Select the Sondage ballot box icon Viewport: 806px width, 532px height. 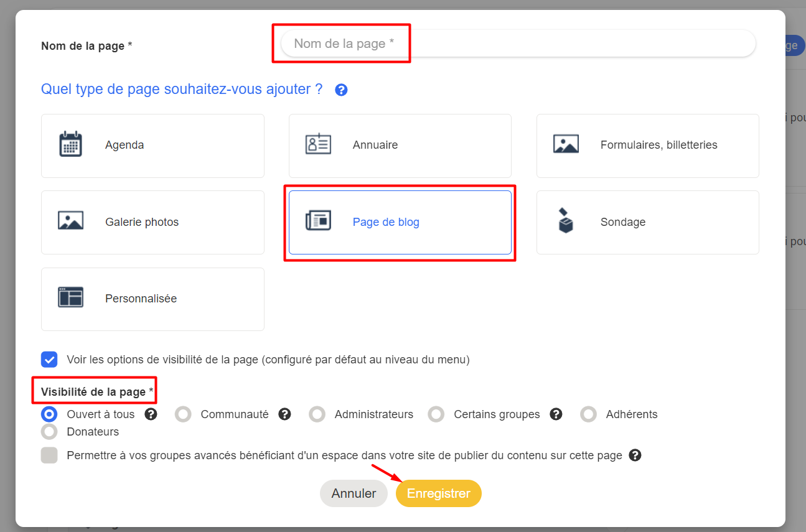point(565,221)
